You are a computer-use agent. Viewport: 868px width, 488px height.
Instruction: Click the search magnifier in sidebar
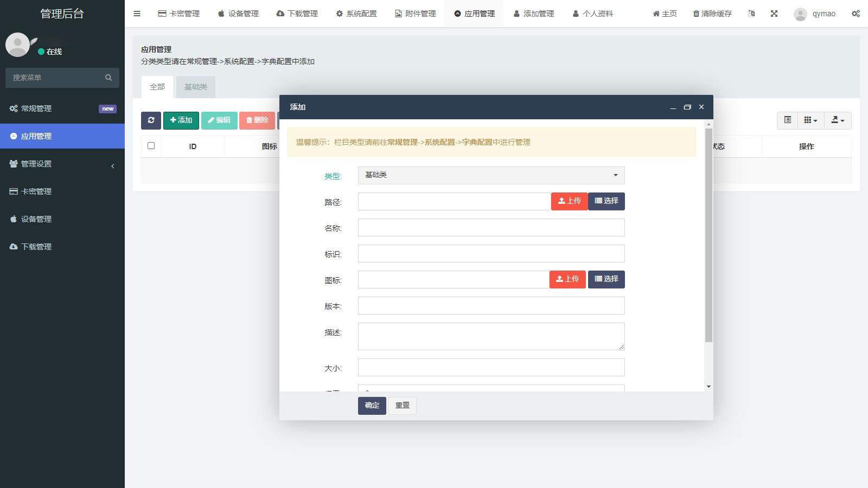click(108, 78)
